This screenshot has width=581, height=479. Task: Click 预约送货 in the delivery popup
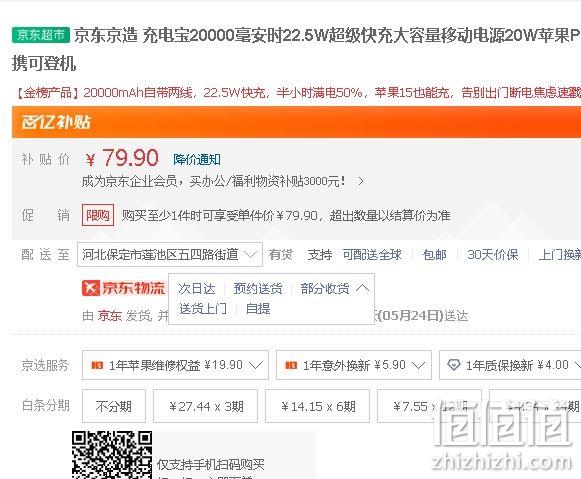point(258,289)
